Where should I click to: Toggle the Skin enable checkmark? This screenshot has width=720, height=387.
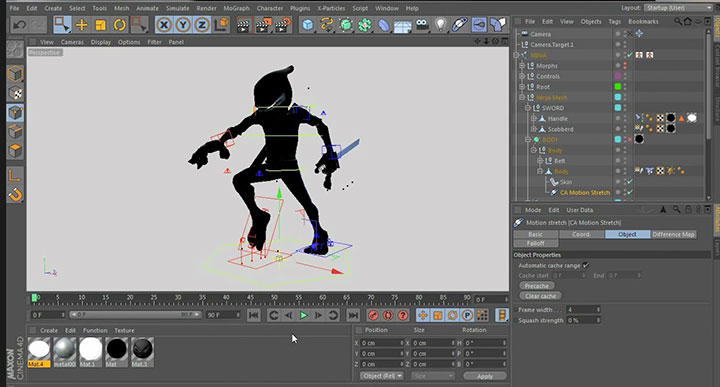[x=630, y=182]
